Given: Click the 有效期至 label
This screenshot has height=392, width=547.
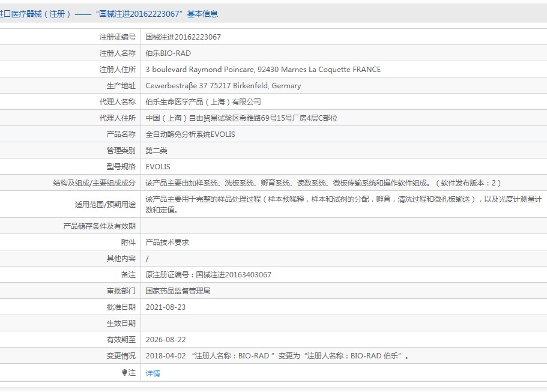Looking at the screenshot, I should pos(121,340).
